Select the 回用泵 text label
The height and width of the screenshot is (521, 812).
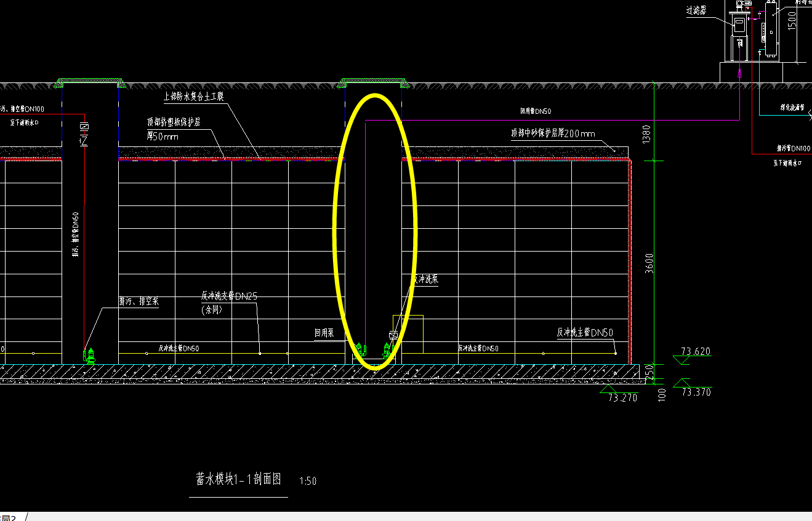(324, 333)
